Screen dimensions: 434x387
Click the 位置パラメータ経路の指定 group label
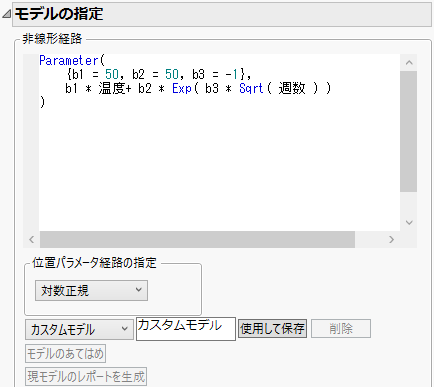click(x=94, y=263)
